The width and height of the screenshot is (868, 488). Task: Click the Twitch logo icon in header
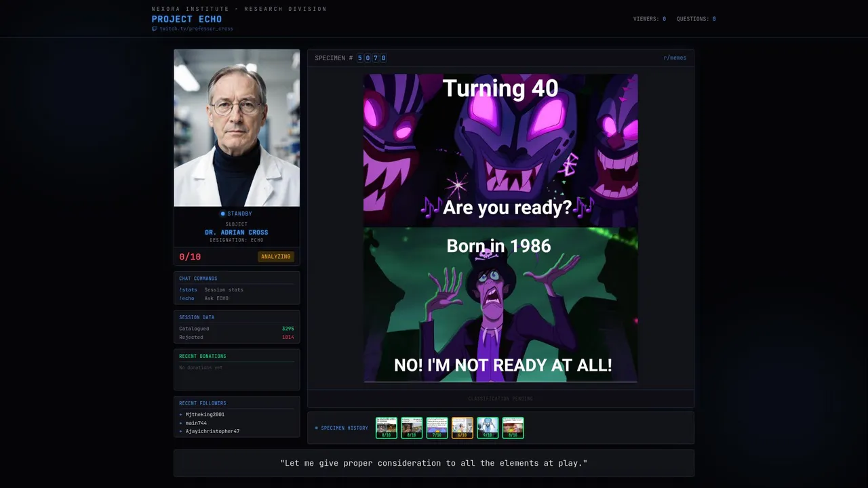(154, 29)
